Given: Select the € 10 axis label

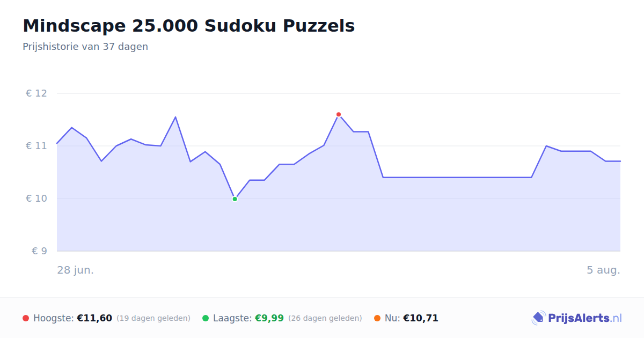Looking at the screenshot, I should [x=36, y=199].
